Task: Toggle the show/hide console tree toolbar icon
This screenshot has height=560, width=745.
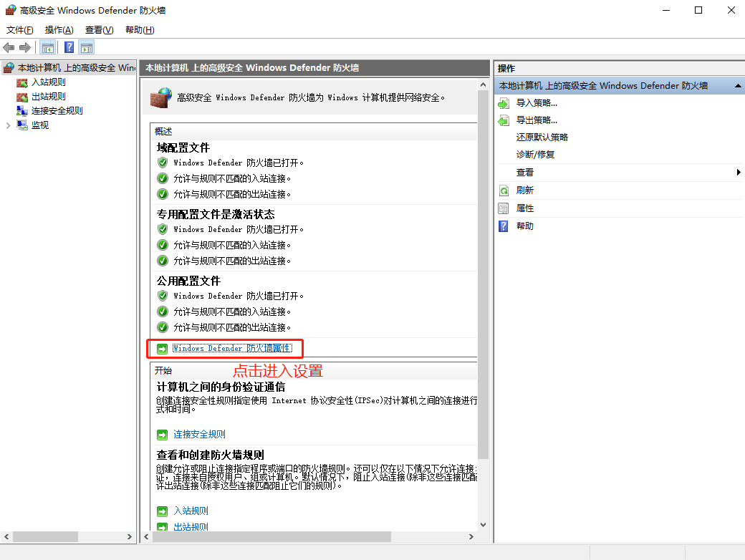Action: (48, 47)
